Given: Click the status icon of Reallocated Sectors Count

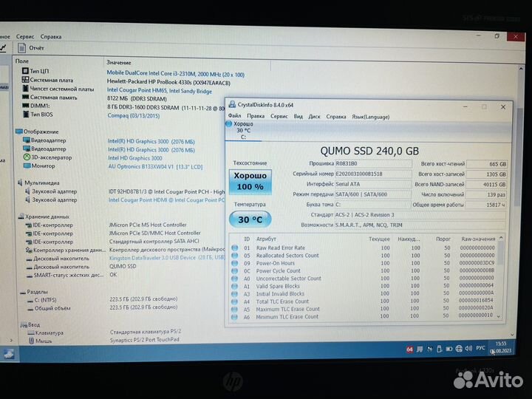Looking at the screenshot, I should pos(234,255).
